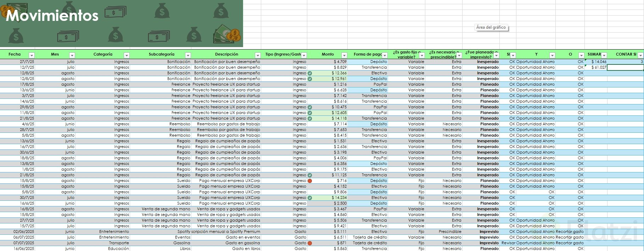Image resolution: width=644 pixels, height=251 pixels.
Task: Select the Monto cell $ 8.829
Action: pyautogui.click(x=327, y=67)
